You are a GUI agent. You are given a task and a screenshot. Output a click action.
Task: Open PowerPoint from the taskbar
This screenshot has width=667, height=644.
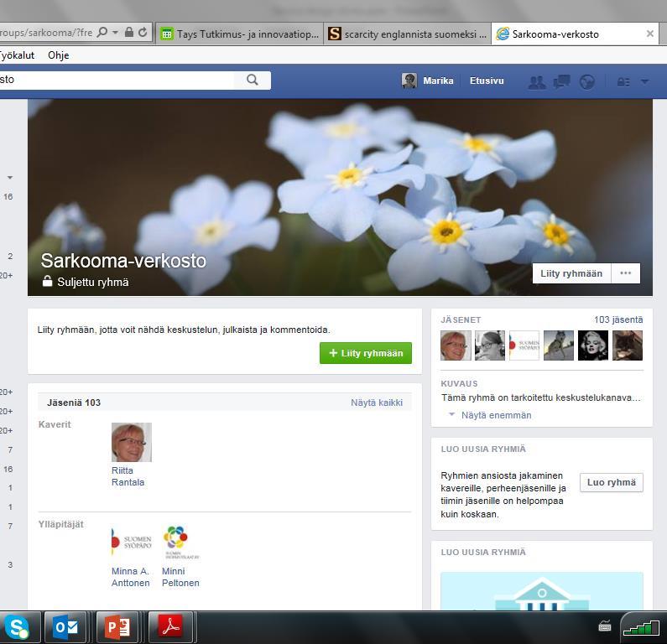click(117, 627)
